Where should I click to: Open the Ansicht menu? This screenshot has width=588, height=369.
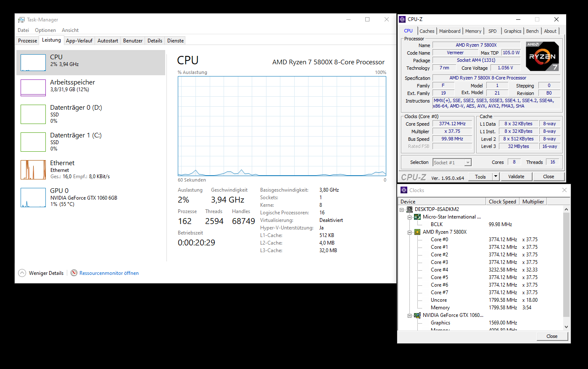click(x=70, y=30)
